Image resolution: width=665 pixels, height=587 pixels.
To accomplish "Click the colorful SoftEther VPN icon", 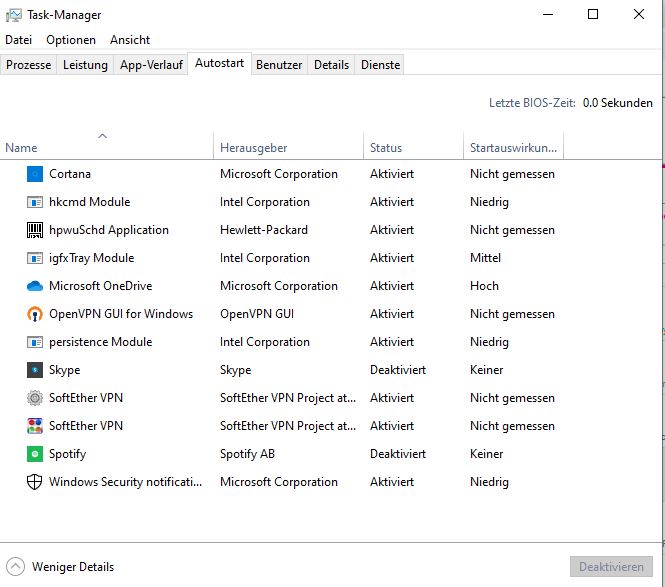I will [35, 426].
